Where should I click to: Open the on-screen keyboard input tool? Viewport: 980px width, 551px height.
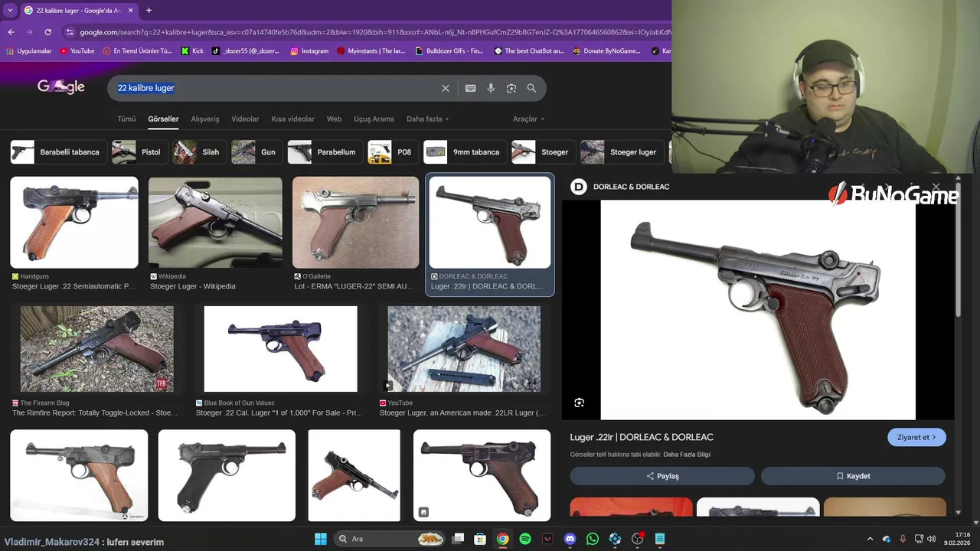470,88
